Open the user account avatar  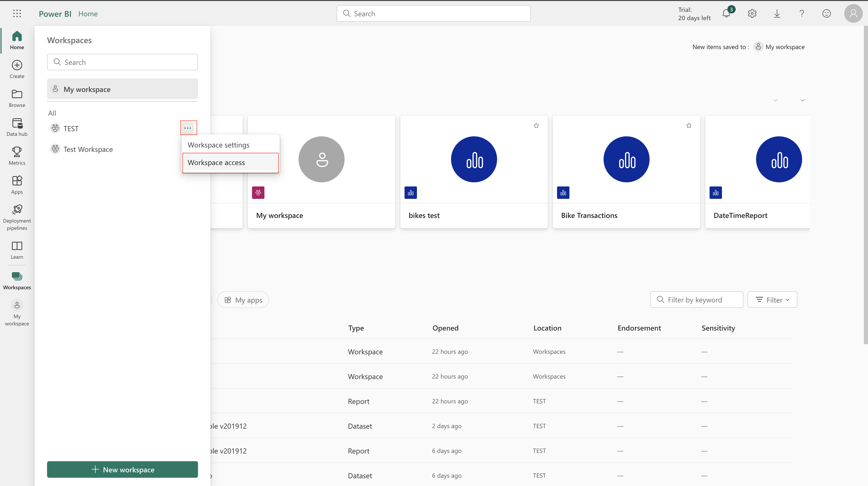[x=853, y=13]
